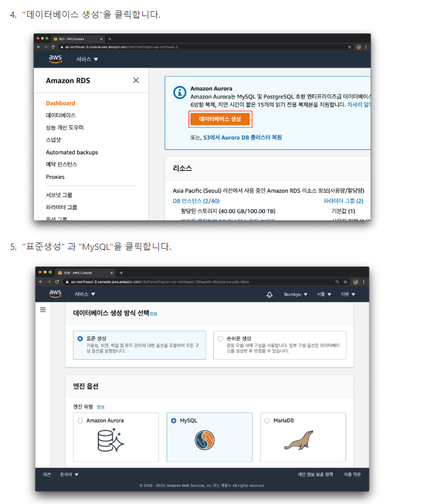Click back arrow in the upper browser window
Image resolution: width=435 pixels, height=504 pixels.
[38, 47]
